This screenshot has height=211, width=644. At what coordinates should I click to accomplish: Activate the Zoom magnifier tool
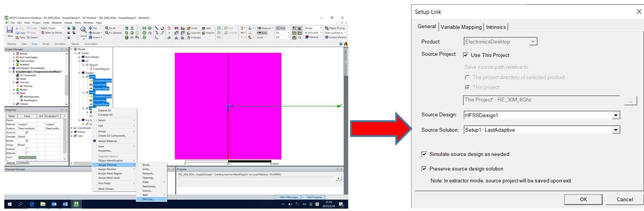pyautogui.click(x=83, y=30)
